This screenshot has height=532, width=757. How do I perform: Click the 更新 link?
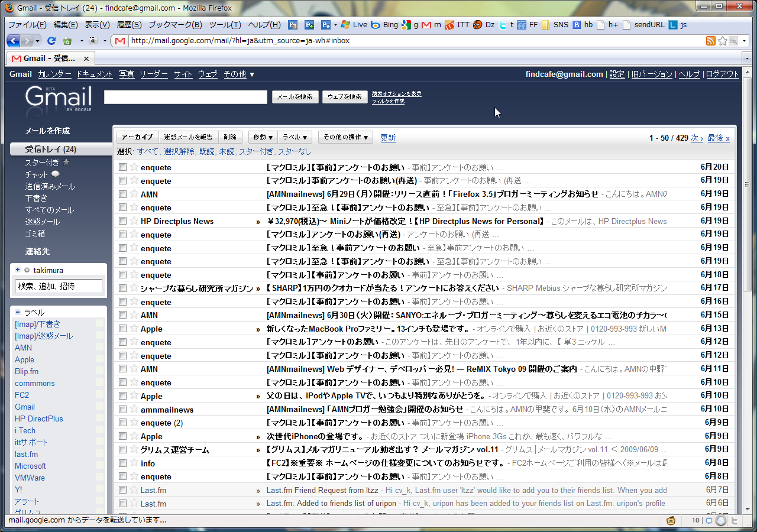388,138
